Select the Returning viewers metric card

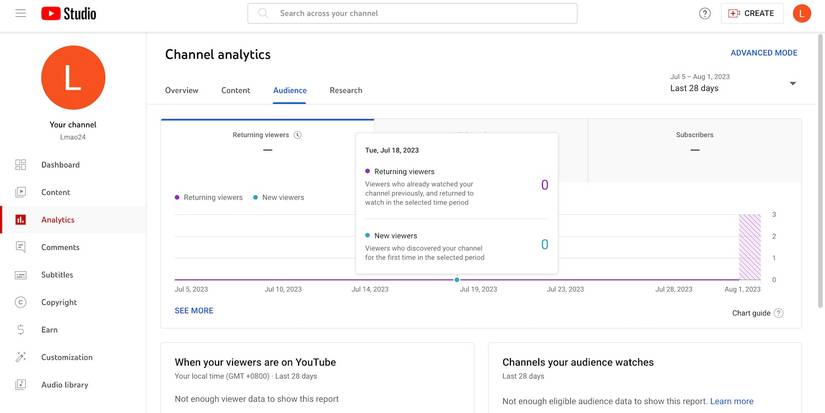tap(267, 150)
